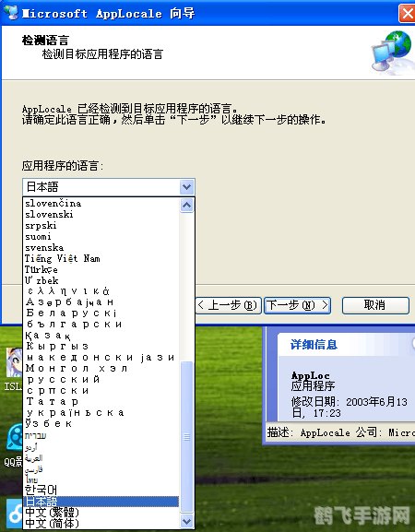Select Монгол хэл from the language list

tap(101, 368)
